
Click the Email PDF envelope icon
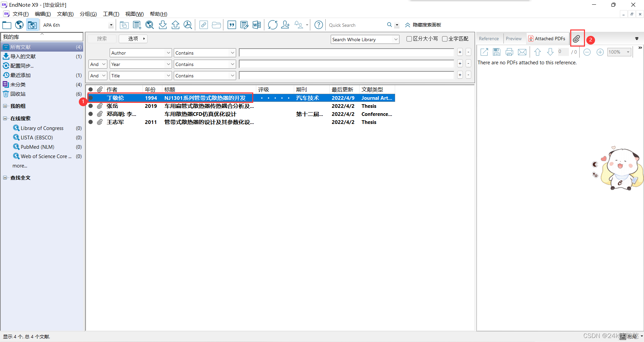pyautogui.click(x=522, y=52)
